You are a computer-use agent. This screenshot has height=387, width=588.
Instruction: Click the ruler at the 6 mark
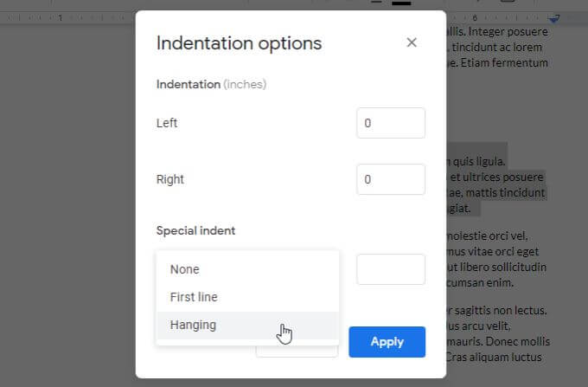476,17
